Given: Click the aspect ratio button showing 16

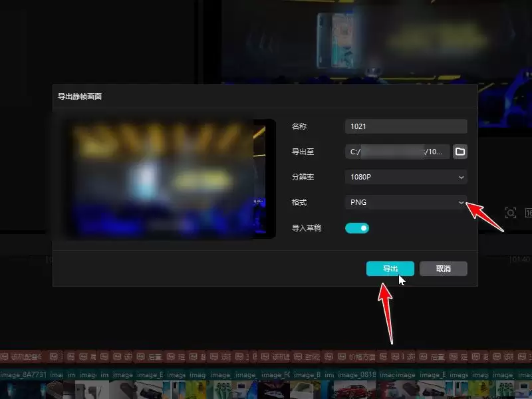Looking at the screenshot, I should 528,213.
